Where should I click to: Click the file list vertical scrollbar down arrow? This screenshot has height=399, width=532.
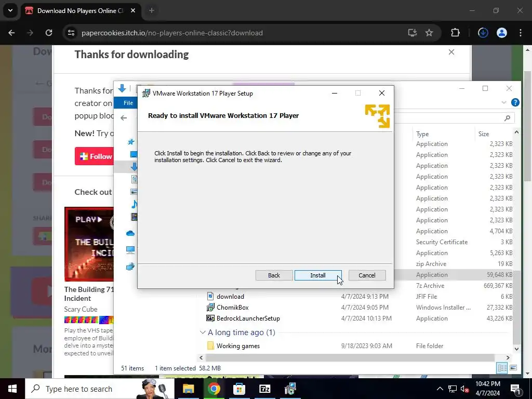pyautogui.click(x=516, y=349)
